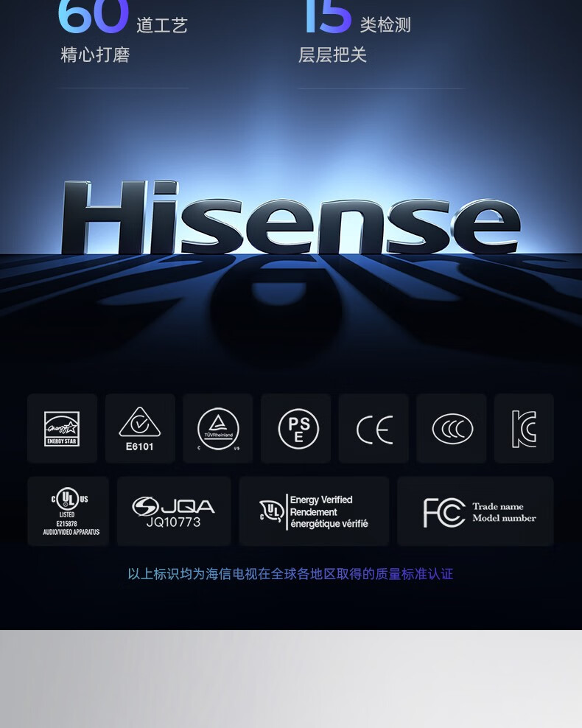Screen dimensions: 582x728
Task: Select the PSE certification mark
Action: click(295, 429)
